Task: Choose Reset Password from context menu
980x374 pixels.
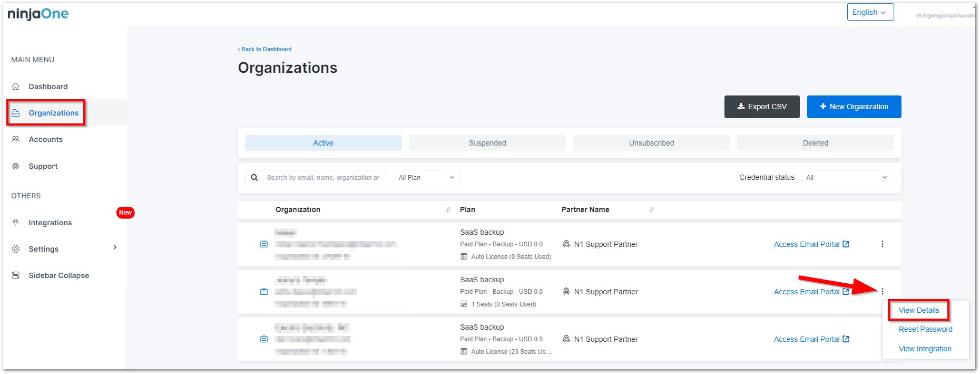Action: pyautogui.click(x=926, y=329)
